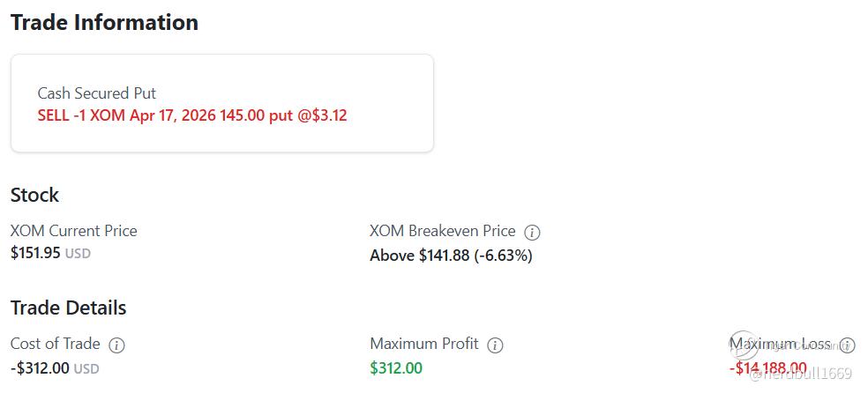Click the Maximum Profit label

click(x=423, y=344)
